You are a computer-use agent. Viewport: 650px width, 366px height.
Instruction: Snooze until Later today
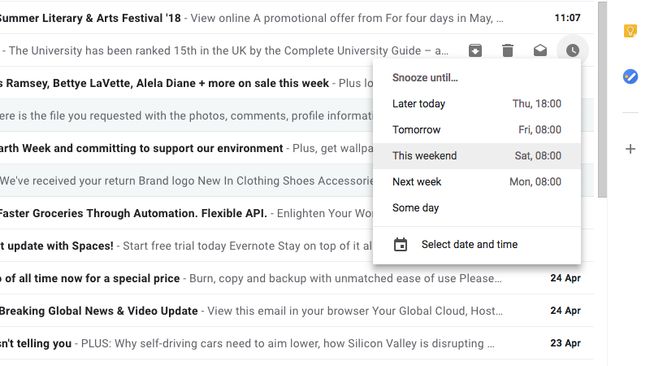pos(477,104)
